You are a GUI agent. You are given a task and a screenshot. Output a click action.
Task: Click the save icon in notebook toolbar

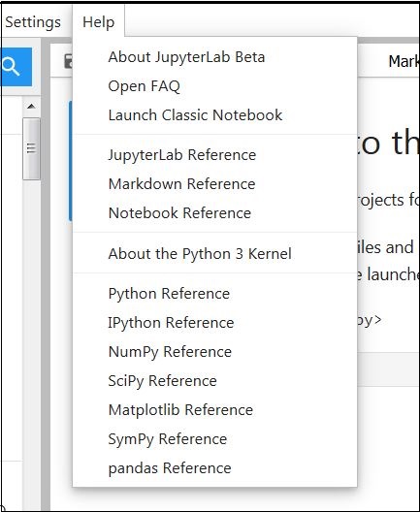[69, 61]
